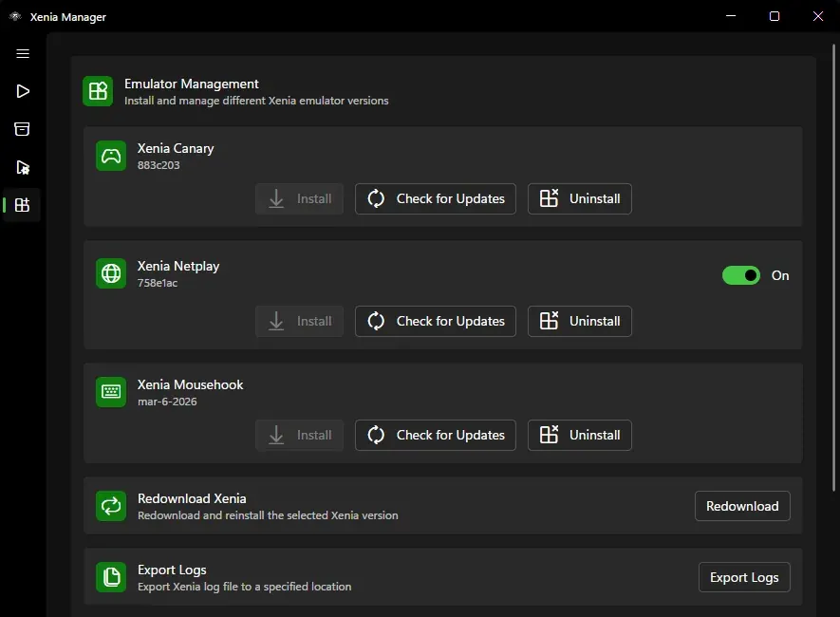This screenshot has height=617, width=840.
Task: Click the Xenia Mousehook title
Action: pyautogui.click(x=190, y=384)
